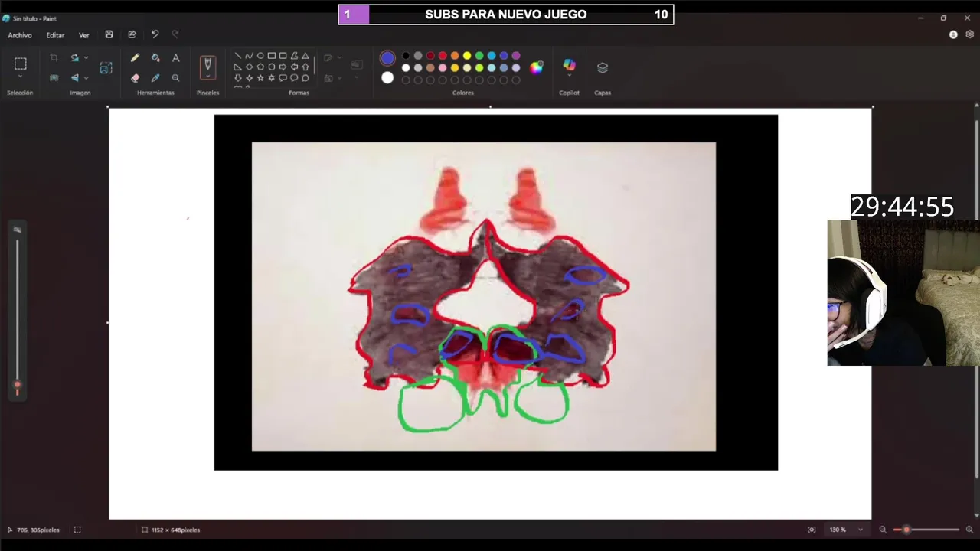This screenshot has height=551, width=980.
Task: Click the Flip image icon
Action: coord(74,78)
